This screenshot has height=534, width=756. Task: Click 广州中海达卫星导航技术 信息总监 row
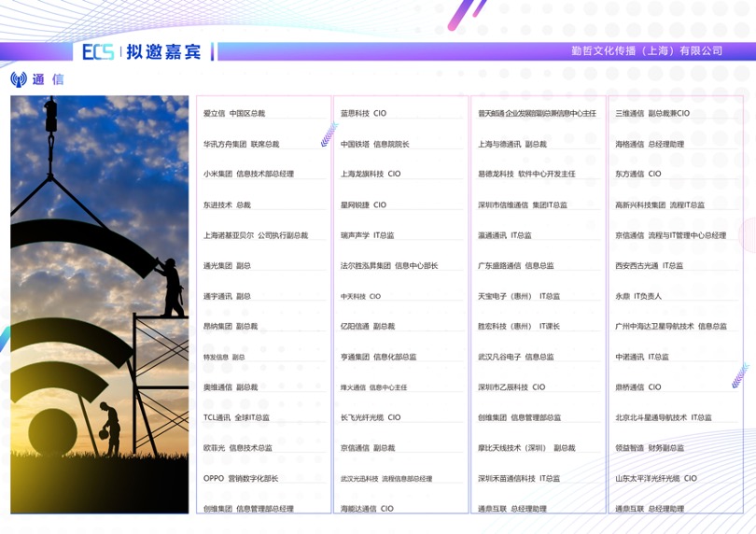pos(671,326)
